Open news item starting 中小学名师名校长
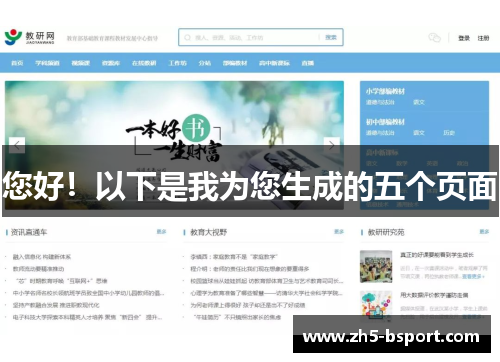This screenshot has height=362, width=500. (x=88, y=293)
